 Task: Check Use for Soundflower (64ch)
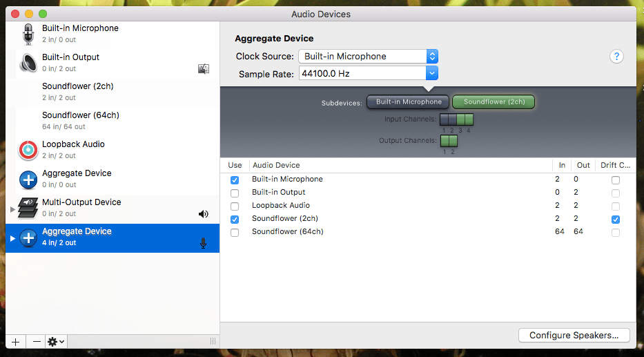click(x=235, y=233)
